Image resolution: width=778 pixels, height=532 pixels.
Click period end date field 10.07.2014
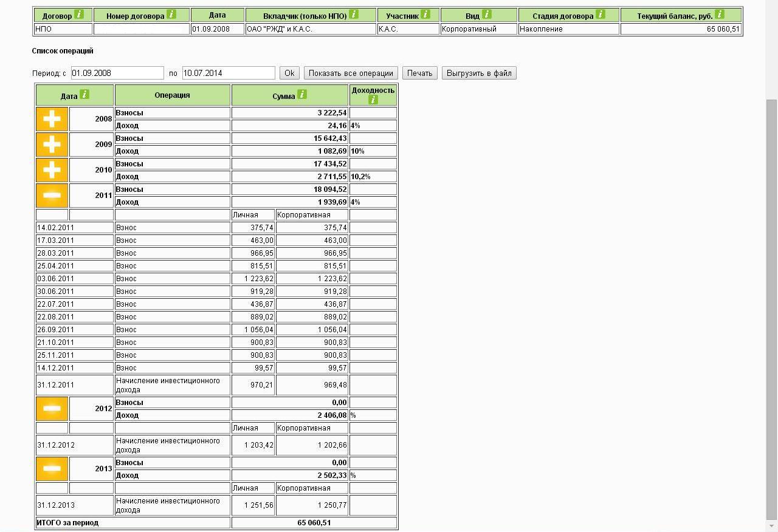pyautogui.click(x=229, y=73)
